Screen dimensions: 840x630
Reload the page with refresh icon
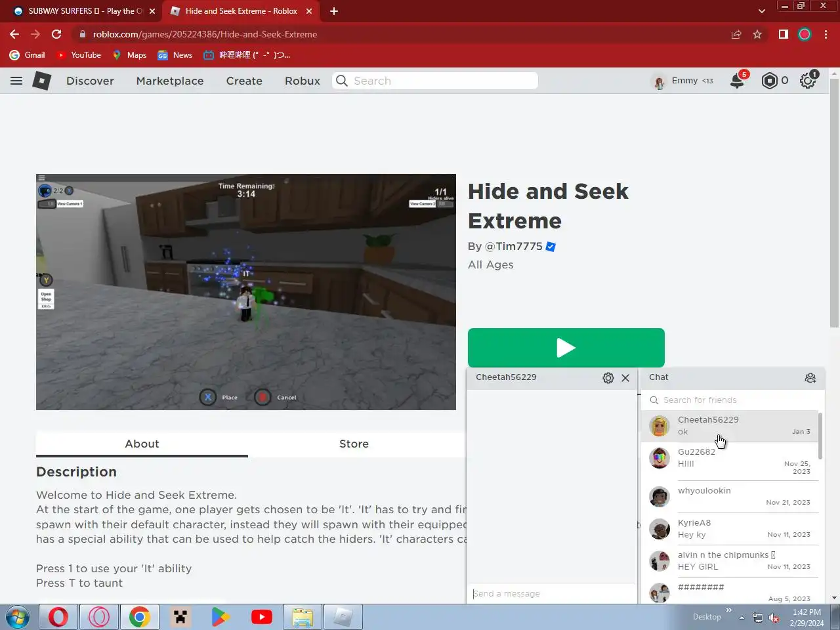pos(56,34)
